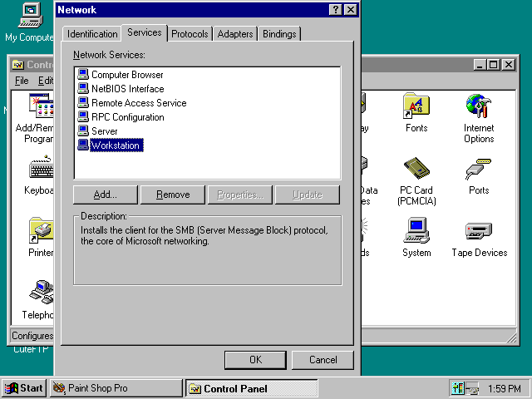Image resolution: width=532 pixels, height=399 pixels.
Task: Switch to the Identification tab
Action: click(x=92, y=34)
